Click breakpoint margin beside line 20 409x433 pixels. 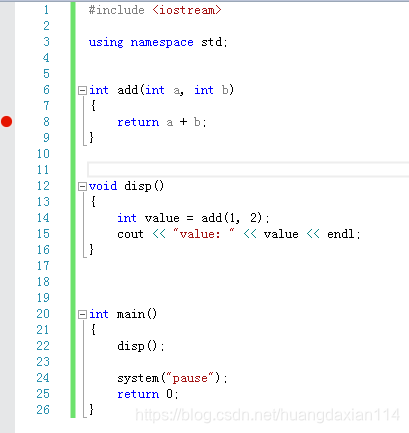(x=7, y=314)
